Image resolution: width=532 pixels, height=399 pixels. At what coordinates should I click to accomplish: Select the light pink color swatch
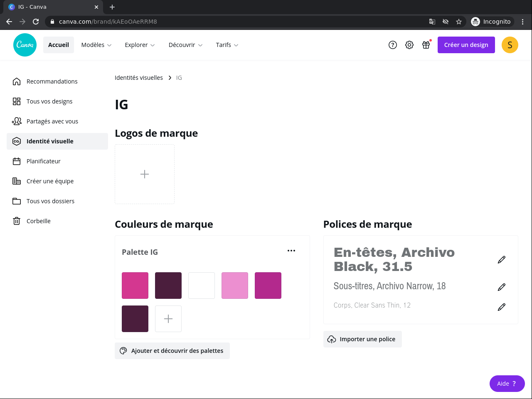235,286
